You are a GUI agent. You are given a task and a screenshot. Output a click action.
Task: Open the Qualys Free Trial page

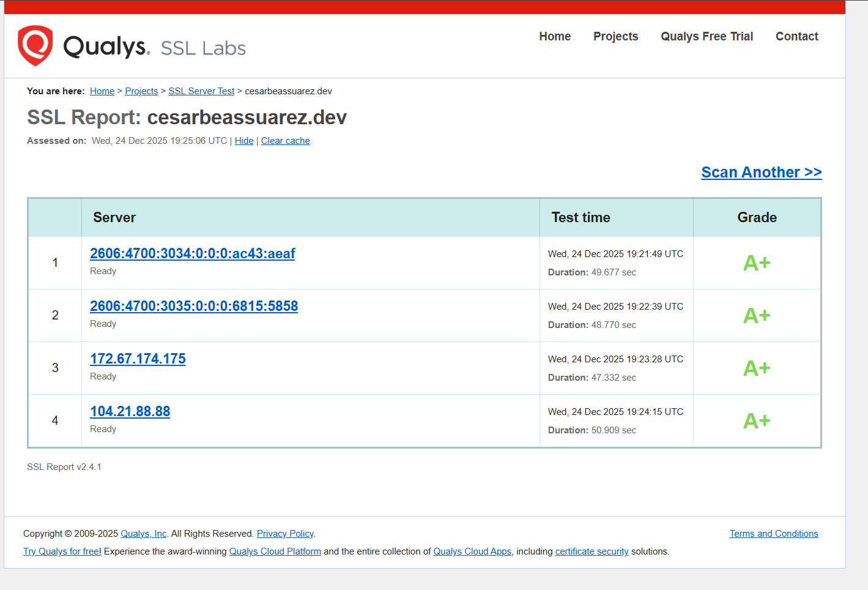coord(707,36)
